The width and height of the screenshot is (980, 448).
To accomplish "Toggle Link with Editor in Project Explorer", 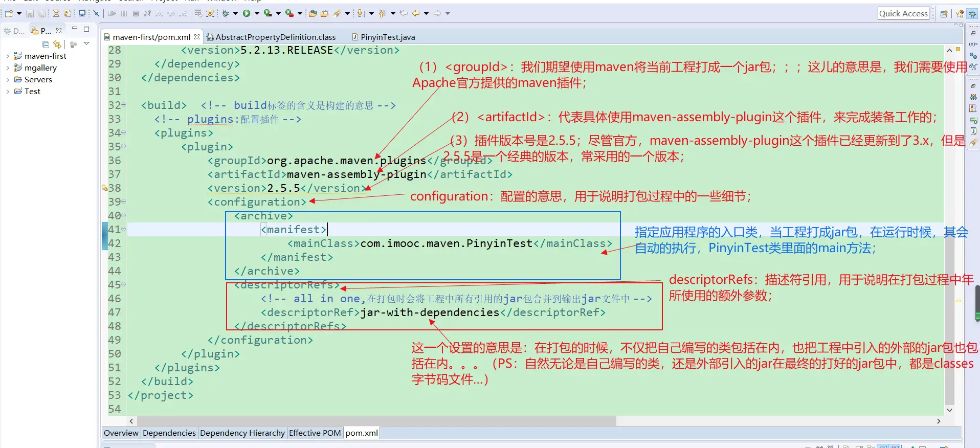I will [57, 44].
